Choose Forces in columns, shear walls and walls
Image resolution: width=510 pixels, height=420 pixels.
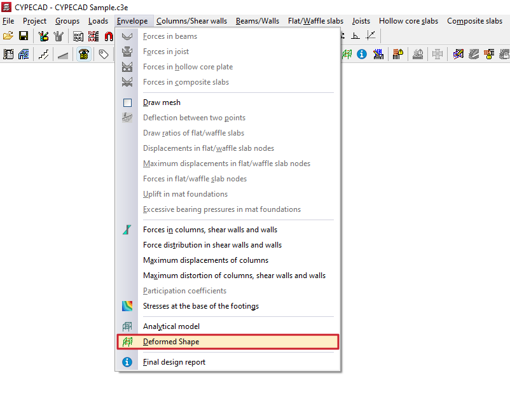pyautogui.click(x=228, y=230)
